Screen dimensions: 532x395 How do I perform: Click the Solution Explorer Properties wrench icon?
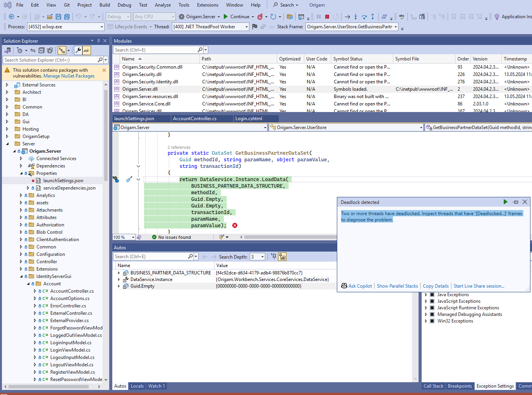[x=78, y=50]
